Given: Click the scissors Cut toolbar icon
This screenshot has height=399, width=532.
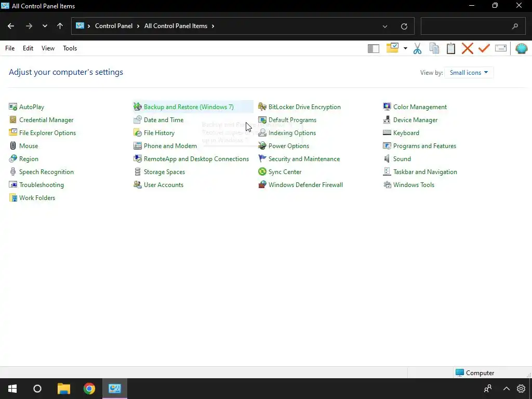Looking at the screenshot, I should click(417, 48).
